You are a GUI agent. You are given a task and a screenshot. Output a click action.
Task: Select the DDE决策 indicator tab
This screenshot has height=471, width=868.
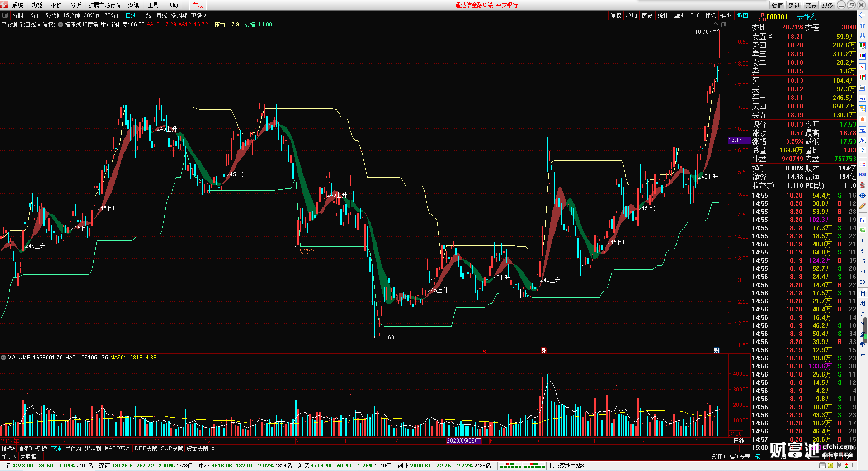[x=146, y=448]
